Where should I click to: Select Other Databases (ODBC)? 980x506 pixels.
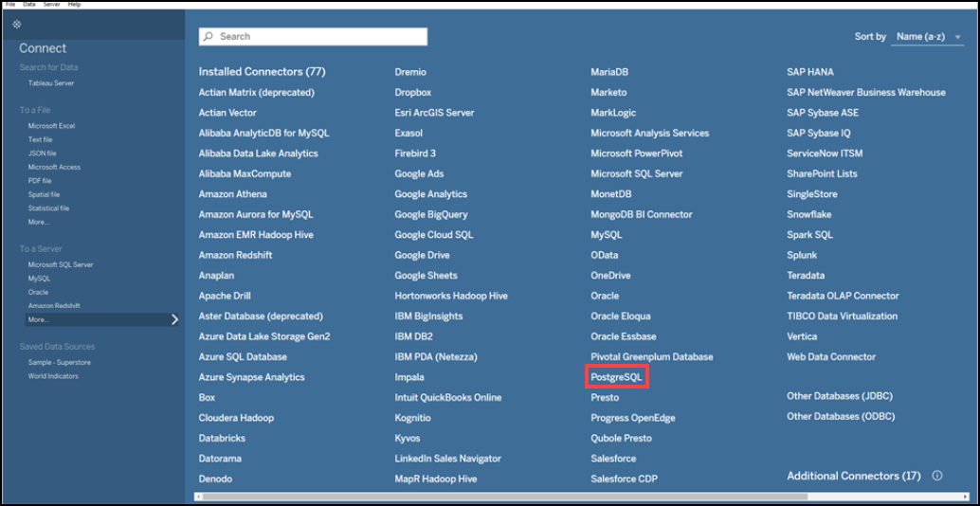(842, 417)
